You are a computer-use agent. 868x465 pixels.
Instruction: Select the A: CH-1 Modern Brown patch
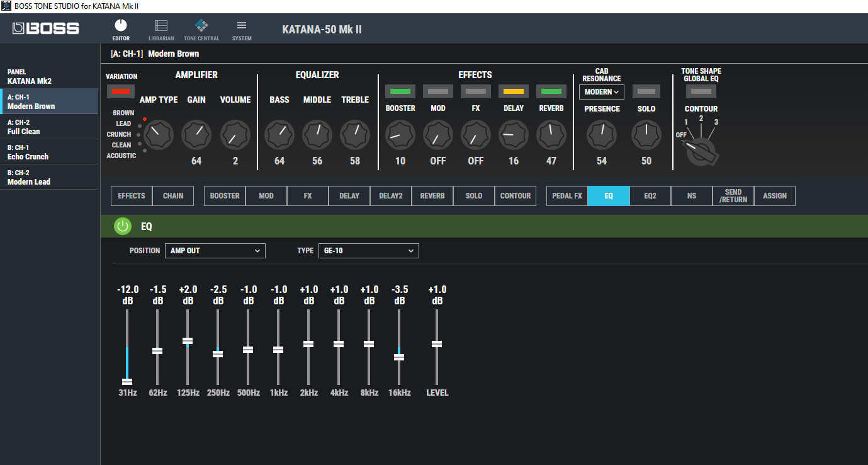(x=49, y=101)
